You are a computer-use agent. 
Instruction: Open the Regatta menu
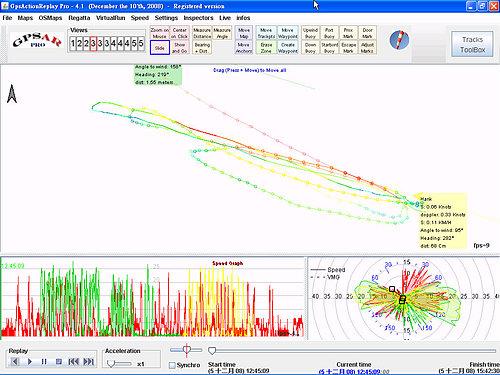(x=79, y=18)
